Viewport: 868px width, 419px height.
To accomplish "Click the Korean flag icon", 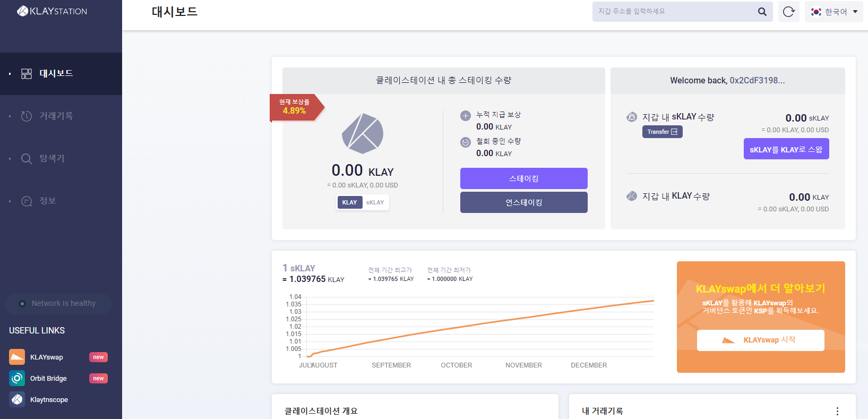I will point(817,12).
